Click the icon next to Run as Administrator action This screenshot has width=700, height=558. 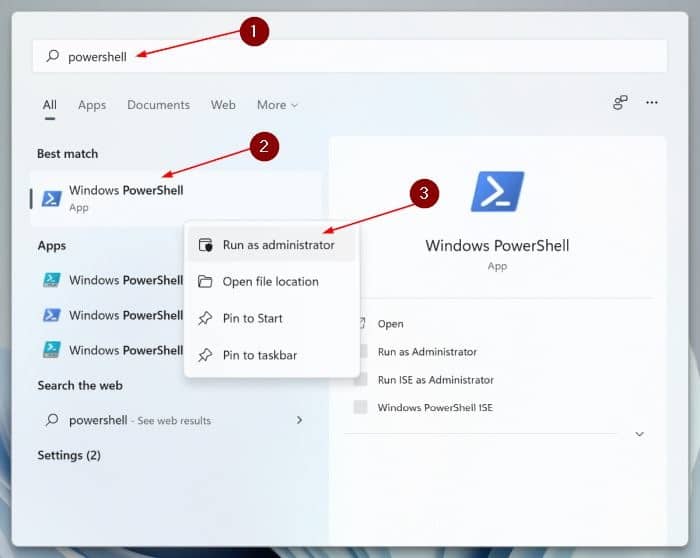[363, 351]
